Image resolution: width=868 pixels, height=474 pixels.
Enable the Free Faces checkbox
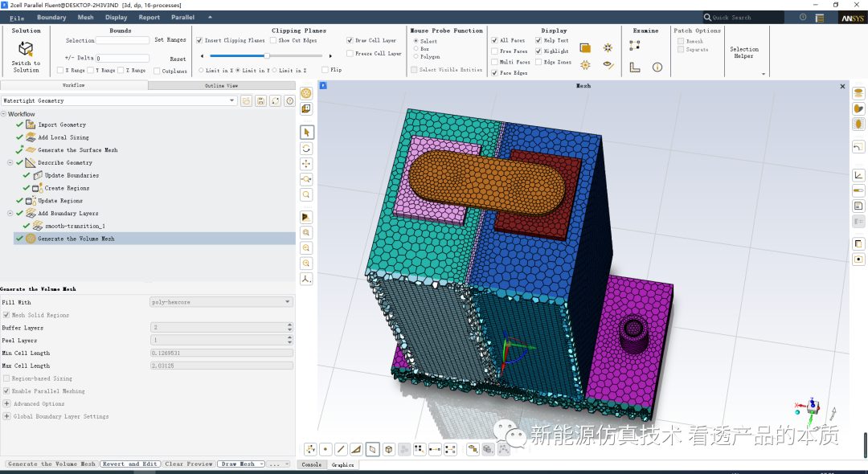tap(494, 51)
